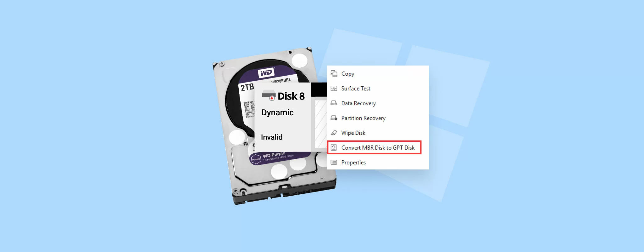Click the Data Recovery drive icon
Screen dimensions: 644x252
[x=334, y=103]
